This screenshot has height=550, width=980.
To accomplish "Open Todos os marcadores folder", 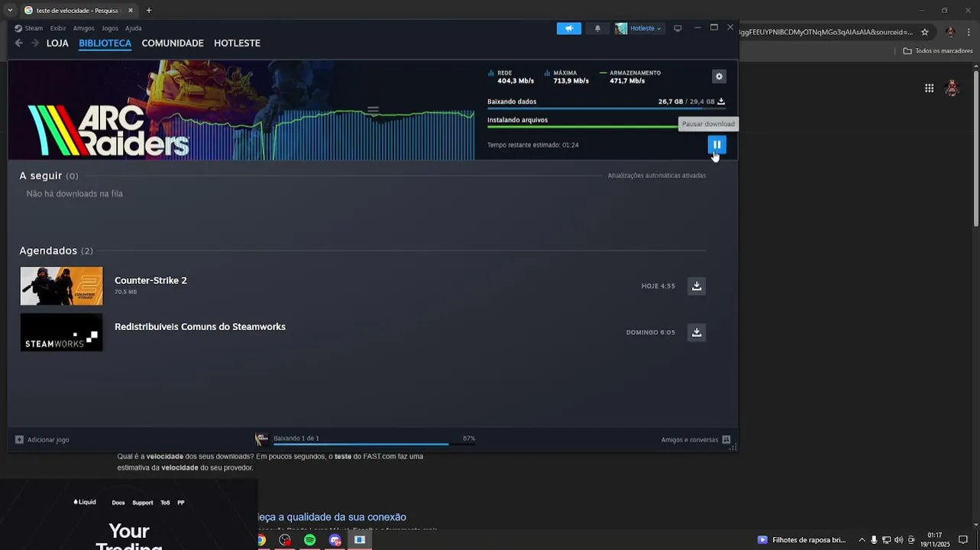I will click(x=938, y=51).
